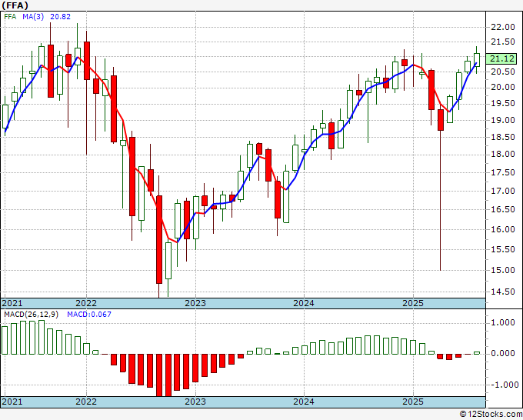Click the 20.82 moving average value

(60, 16)
